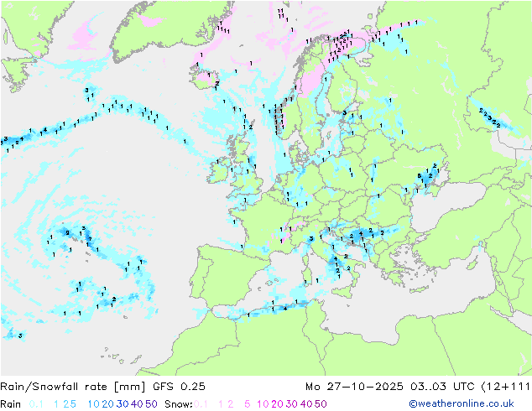Select the 'Rain' legend label

click(x=11, y=404)
